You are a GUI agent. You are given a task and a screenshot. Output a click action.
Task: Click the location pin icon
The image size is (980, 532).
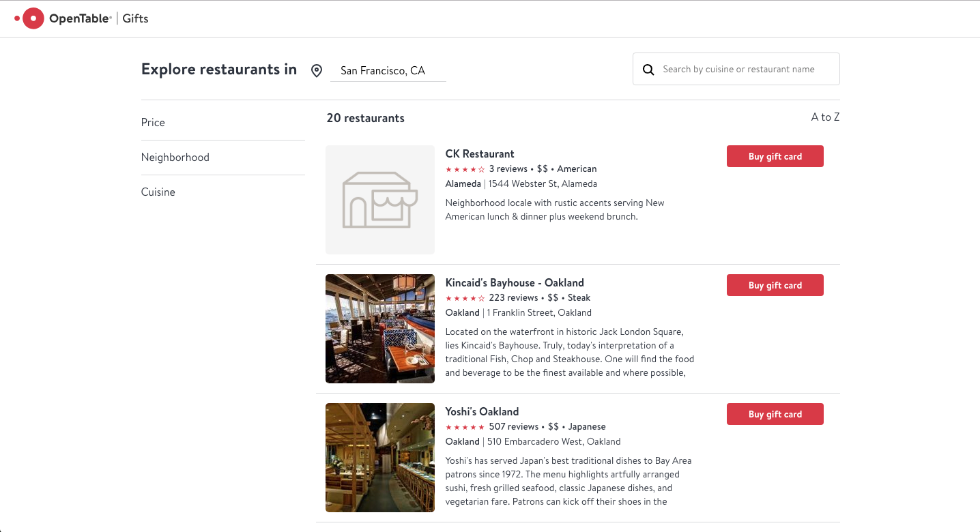click(317, 71)
